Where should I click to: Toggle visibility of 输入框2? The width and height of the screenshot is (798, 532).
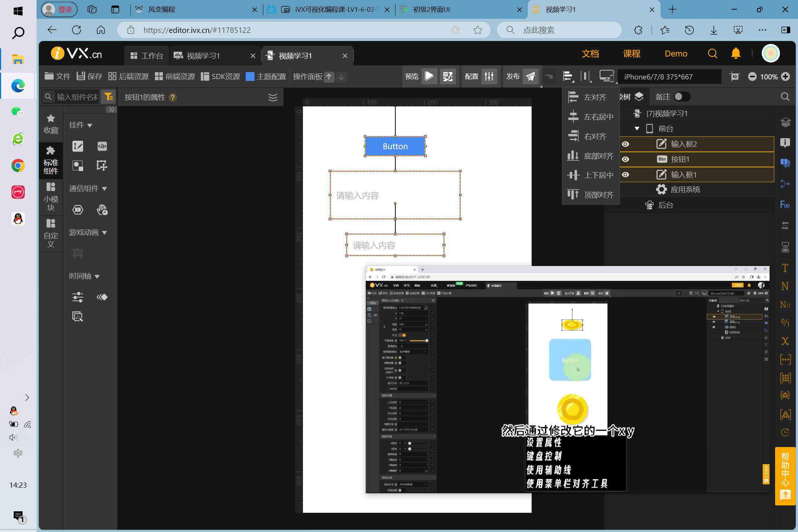[625, 144]
